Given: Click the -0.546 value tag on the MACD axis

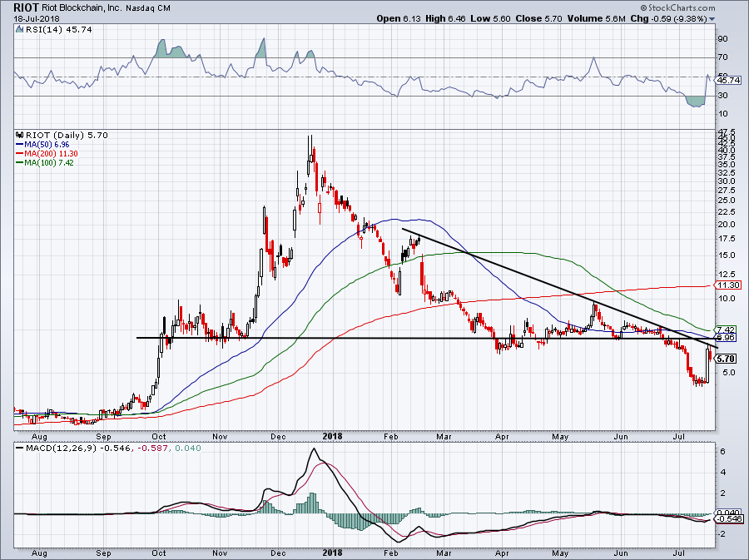Looking at the screenshot, I should coord(731,519).
